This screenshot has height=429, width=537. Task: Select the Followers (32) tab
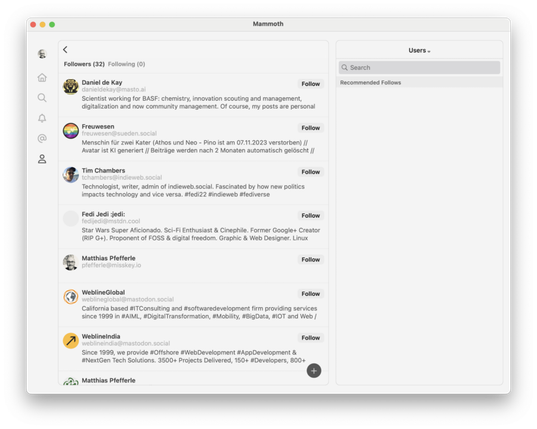[x=84, y=64]
